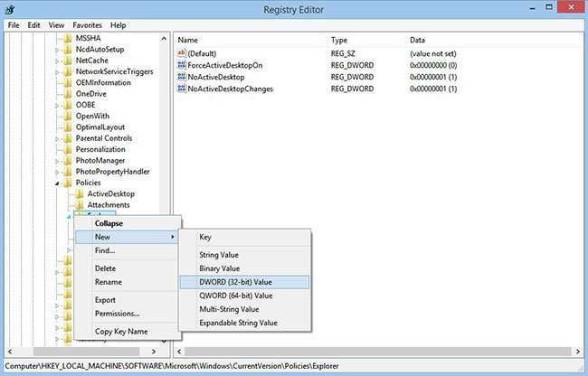The height and width of the screenshot is (376, 588).
Task: Open the Edit menu
Action: coord(33,25)
